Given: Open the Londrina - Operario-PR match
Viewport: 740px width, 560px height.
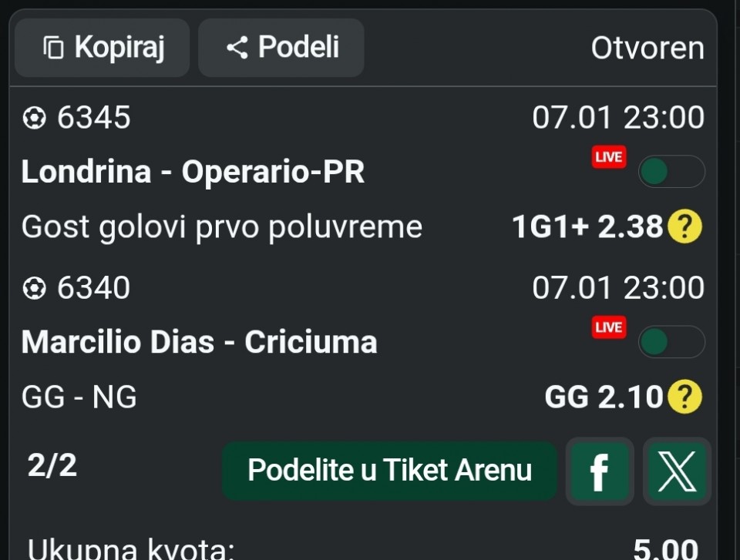Looking at the screenshot, I should tap(193, 172).
